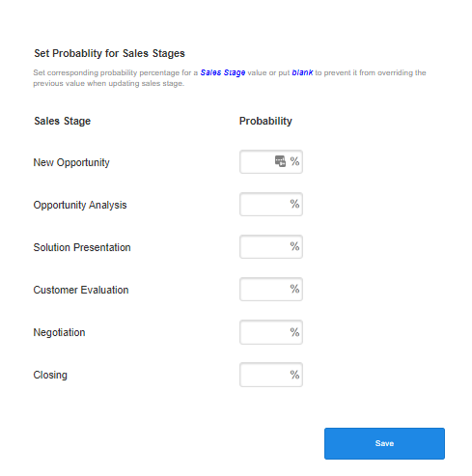Click the New Opportunity probability input

(x=271, y=161)
